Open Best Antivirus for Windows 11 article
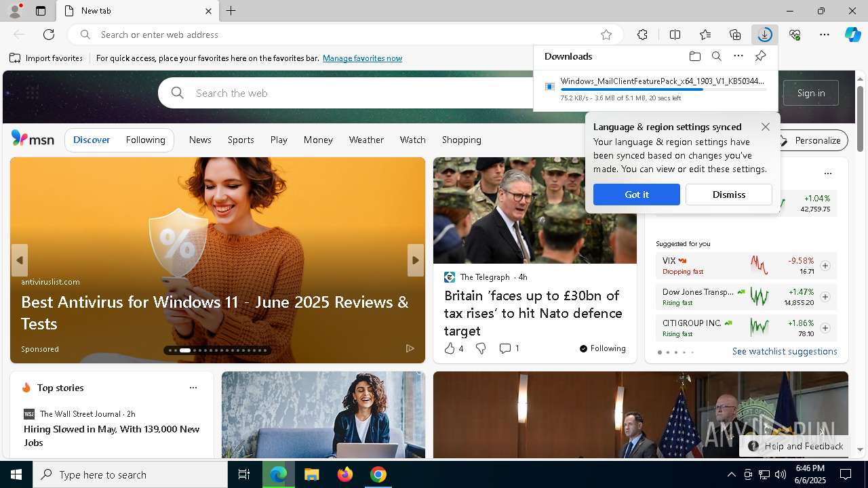This screenshot has width=868, height=488. (215, 312)
